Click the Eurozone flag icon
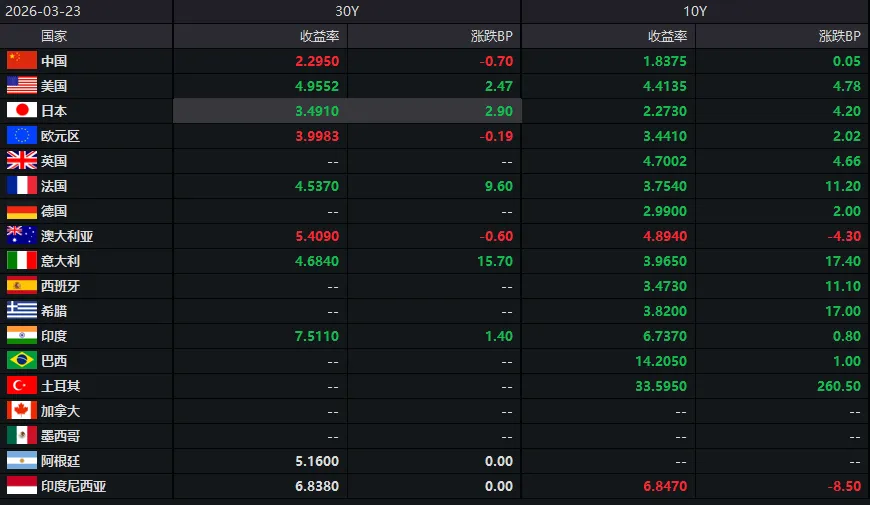 click(x=22, y=136)
